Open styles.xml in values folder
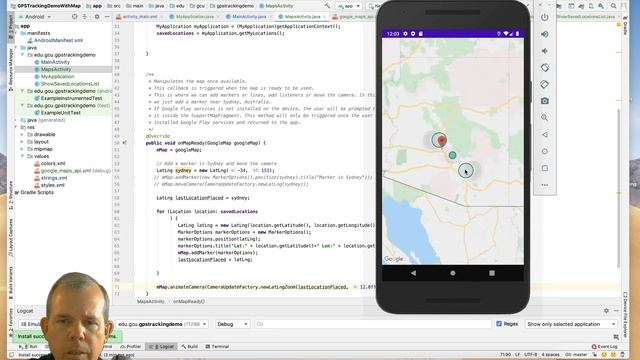This screenshot has height=360, width=640. tap(52, 185)
